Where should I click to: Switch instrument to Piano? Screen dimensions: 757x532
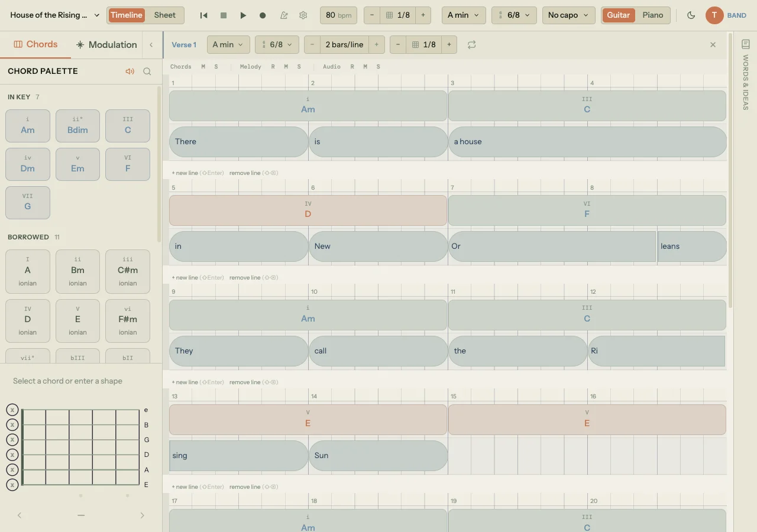[x=652, y=16]
